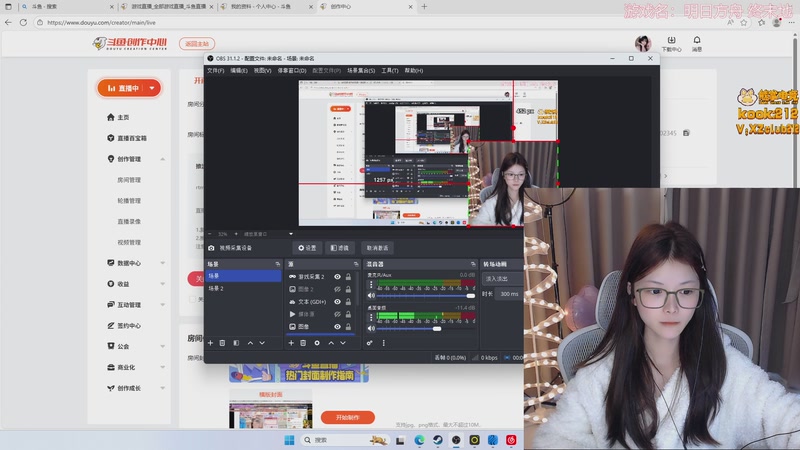Screen dimensions: 800x450
Task: Open the Windows Start menu
Action: tap(289, 440)
